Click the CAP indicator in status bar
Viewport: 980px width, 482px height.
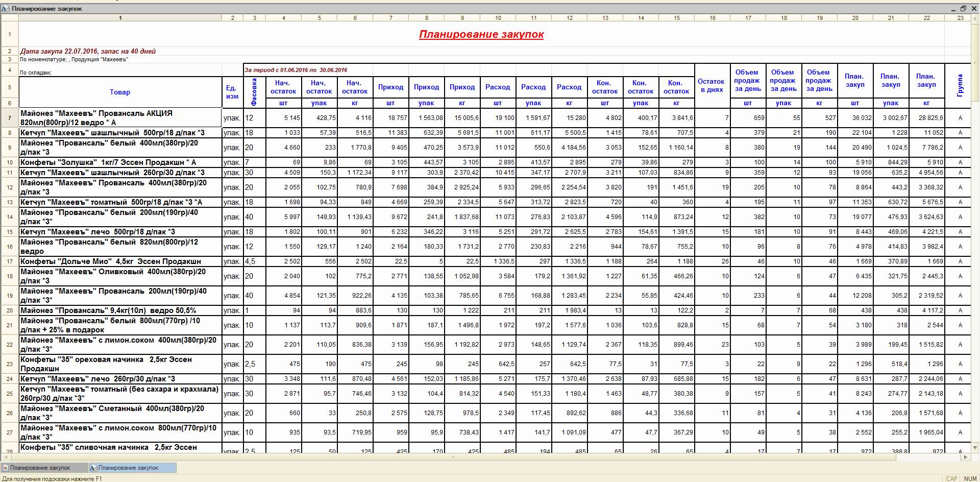952,478
